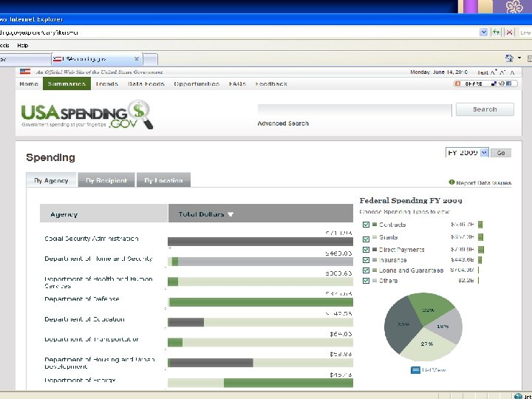Sort by Total Dollars column arrow

(231, 214)
